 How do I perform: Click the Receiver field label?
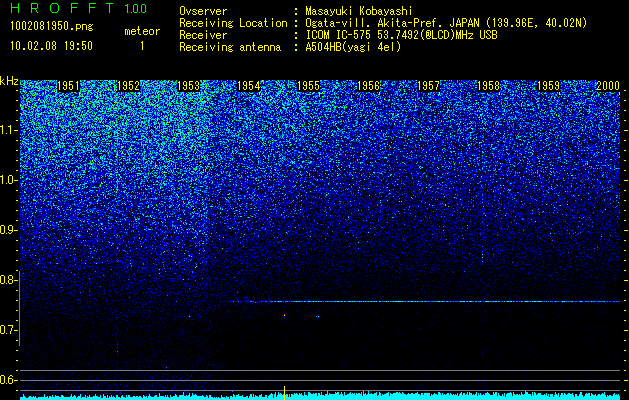point(203,35)
